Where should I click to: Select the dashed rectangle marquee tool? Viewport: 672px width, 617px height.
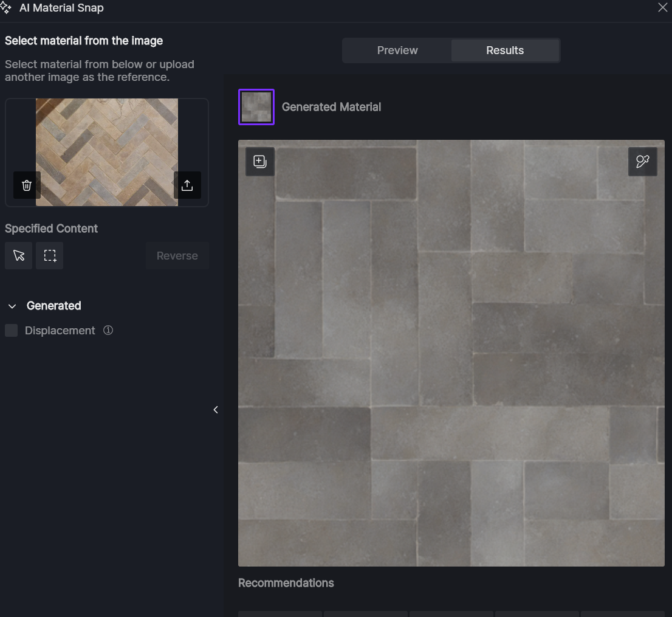click(x=50, y=255)
